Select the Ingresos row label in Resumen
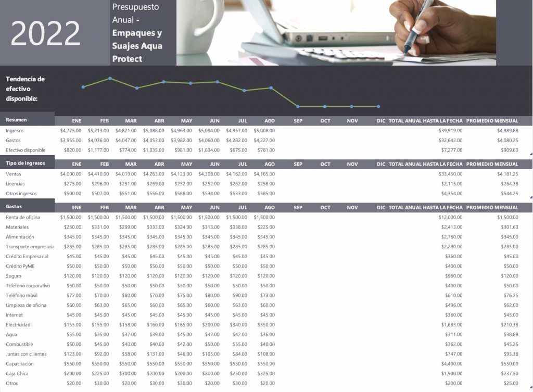 coord(16,131)
